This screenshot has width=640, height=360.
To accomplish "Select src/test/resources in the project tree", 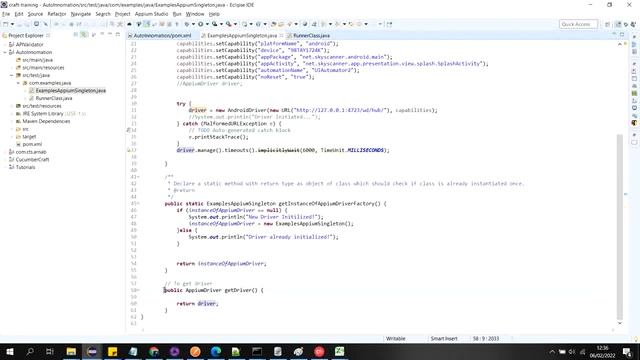I will [x=42, y=106].
